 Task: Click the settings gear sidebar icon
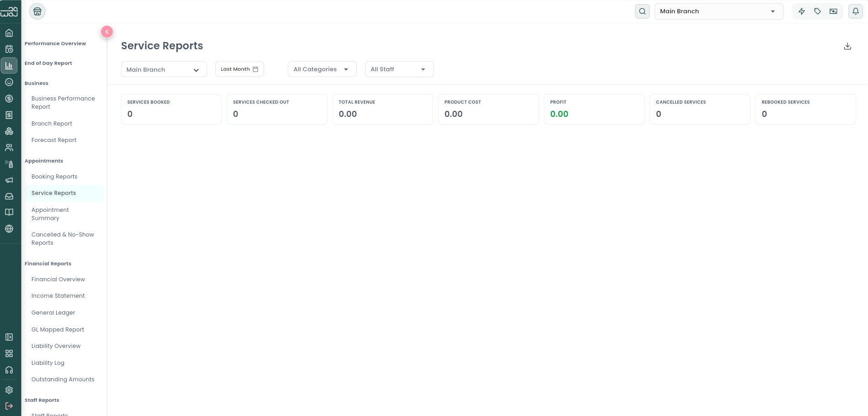(x=9, y=390)
